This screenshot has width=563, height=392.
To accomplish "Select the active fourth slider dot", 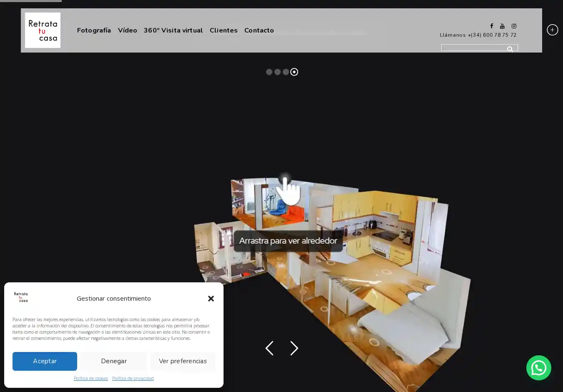I will pos(294,72).
